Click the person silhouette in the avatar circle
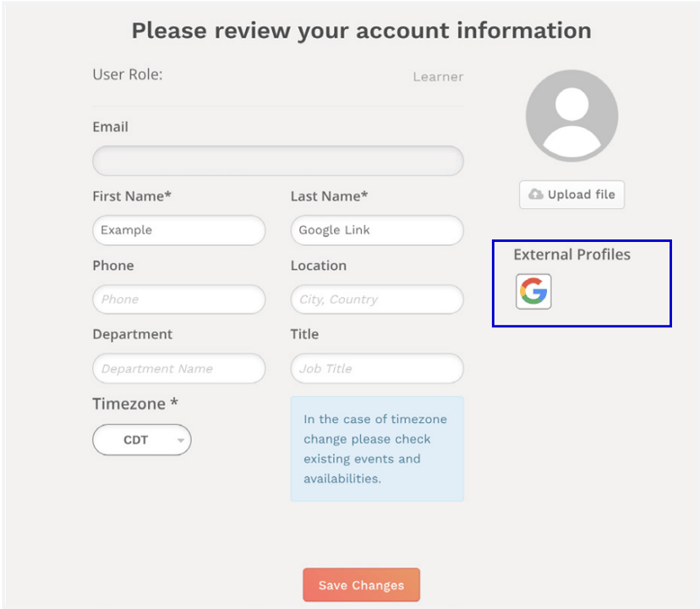 click(x=571, y=115)
